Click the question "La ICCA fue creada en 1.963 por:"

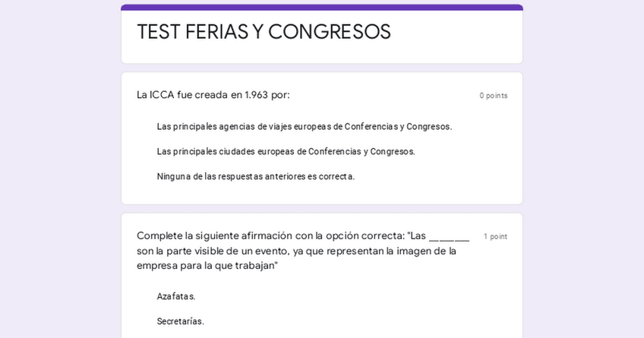213,95
